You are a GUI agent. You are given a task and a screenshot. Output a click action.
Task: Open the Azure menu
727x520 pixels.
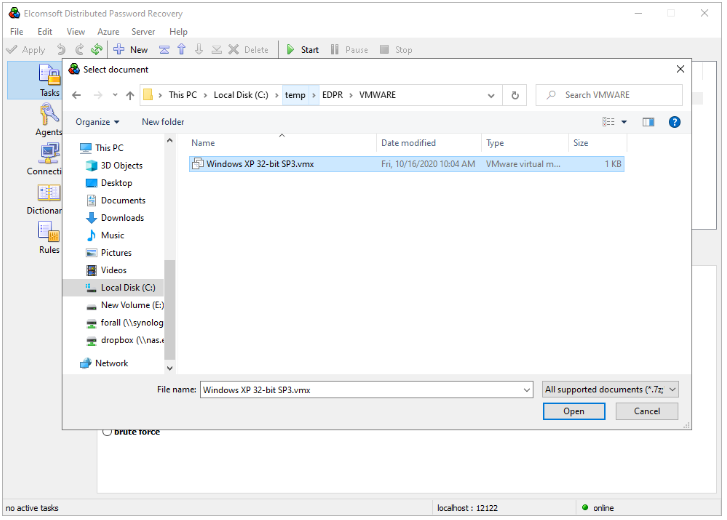pos(107,32)
